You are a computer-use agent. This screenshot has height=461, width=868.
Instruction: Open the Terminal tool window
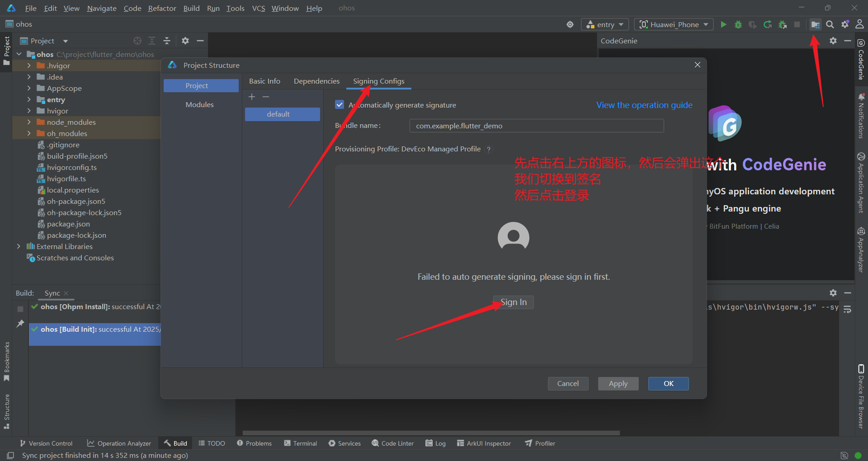301,443
